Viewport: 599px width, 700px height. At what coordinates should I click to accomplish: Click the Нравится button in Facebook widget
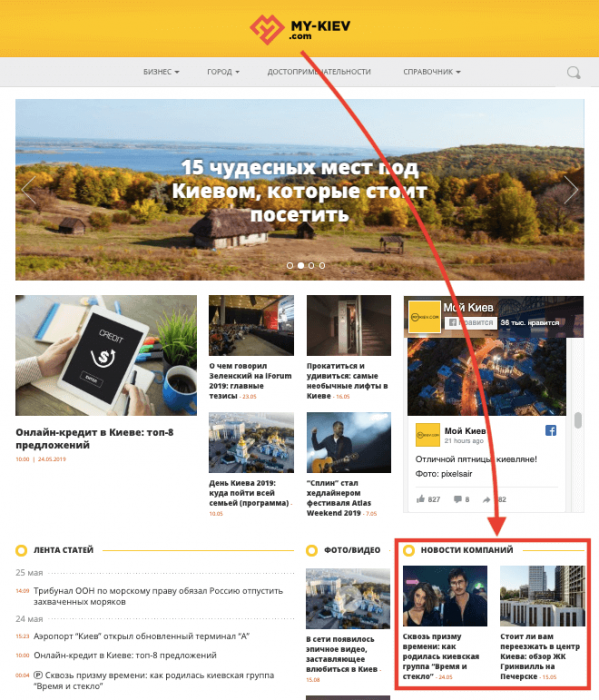[x=471, y=322]
